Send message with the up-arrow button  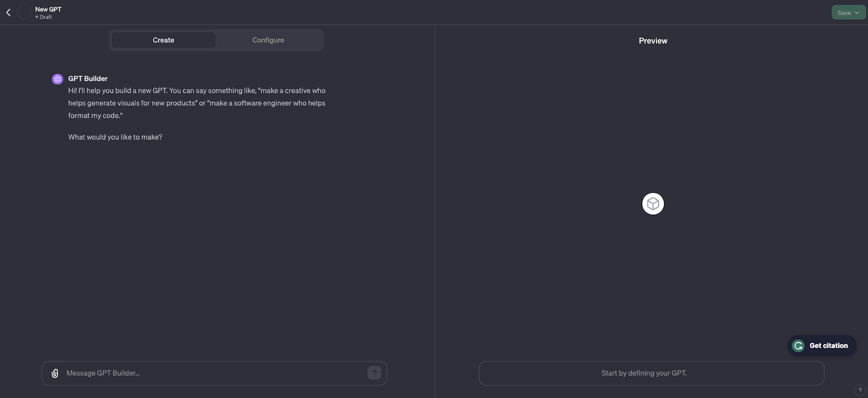pos(374,373)
